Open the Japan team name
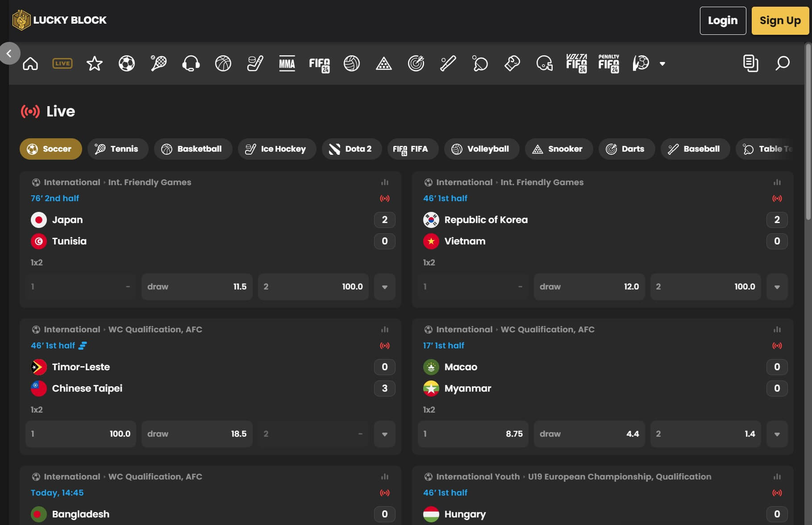This screenshot has height=525, width=812. click(x=67, y=220)
